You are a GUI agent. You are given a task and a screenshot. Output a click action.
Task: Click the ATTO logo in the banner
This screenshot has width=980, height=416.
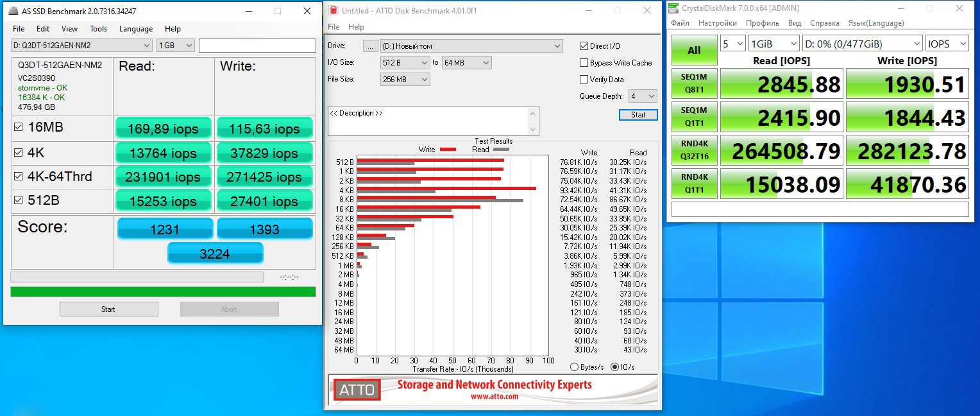(357, 390)
